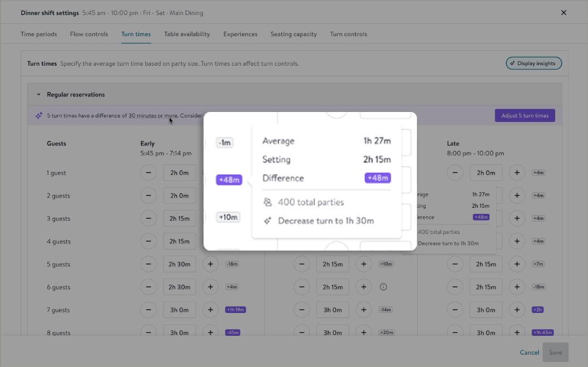Edit Late 2h 0m field for 1 guest
588x367 pixels.
[486, 173]
